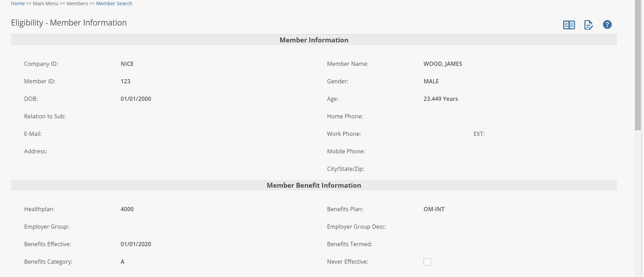Click the Company ID value NICE
This screenshot has width=644, height=277.
(127, 64)
